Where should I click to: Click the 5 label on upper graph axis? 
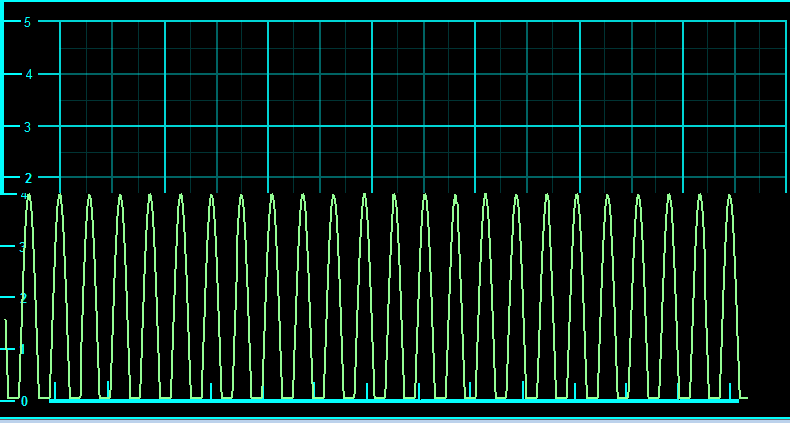pos(27,22)
